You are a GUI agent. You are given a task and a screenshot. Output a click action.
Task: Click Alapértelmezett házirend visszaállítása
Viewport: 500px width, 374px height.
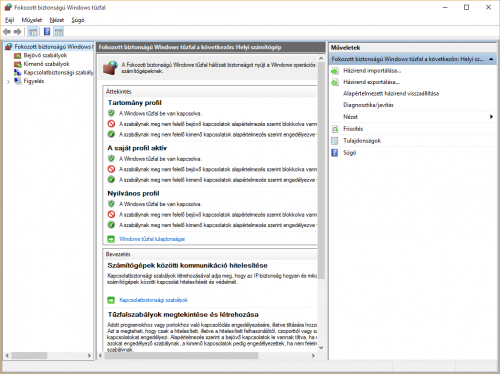391,94
